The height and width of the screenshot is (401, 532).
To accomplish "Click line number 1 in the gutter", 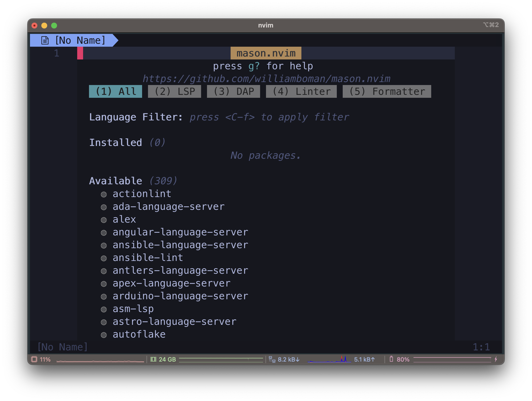I will pyautogui.click(x=57, y=53).
